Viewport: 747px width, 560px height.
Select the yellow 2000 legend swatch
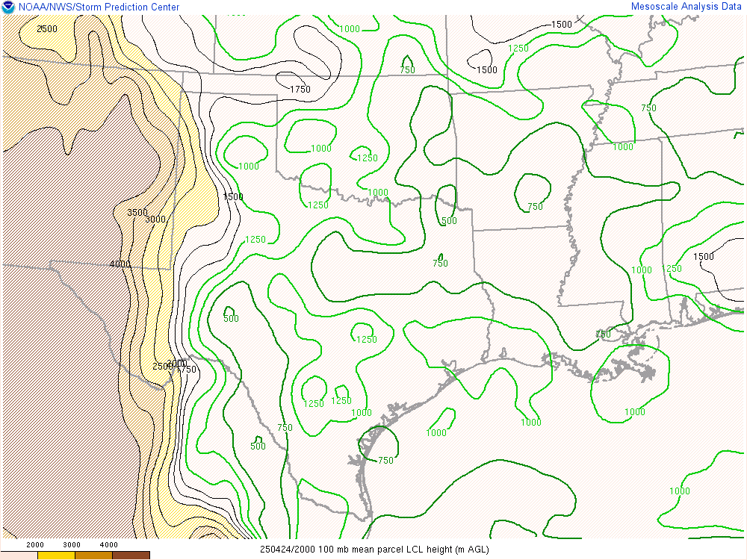56,555
